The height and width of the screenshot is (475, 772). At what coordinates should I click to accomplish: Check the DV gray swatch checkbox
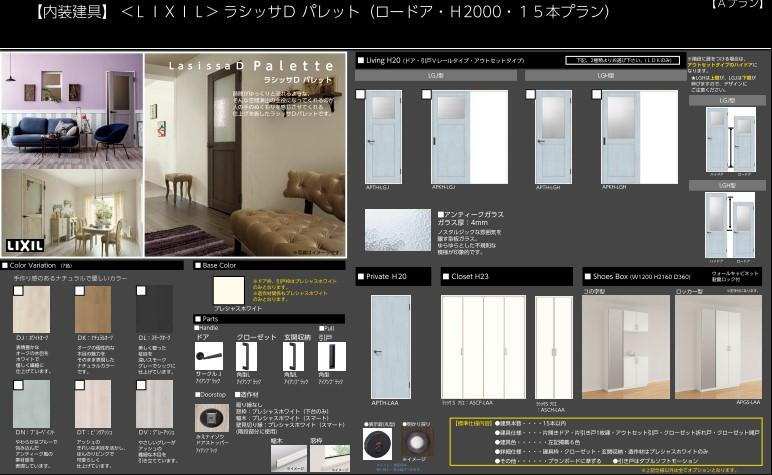pos(141,385)
